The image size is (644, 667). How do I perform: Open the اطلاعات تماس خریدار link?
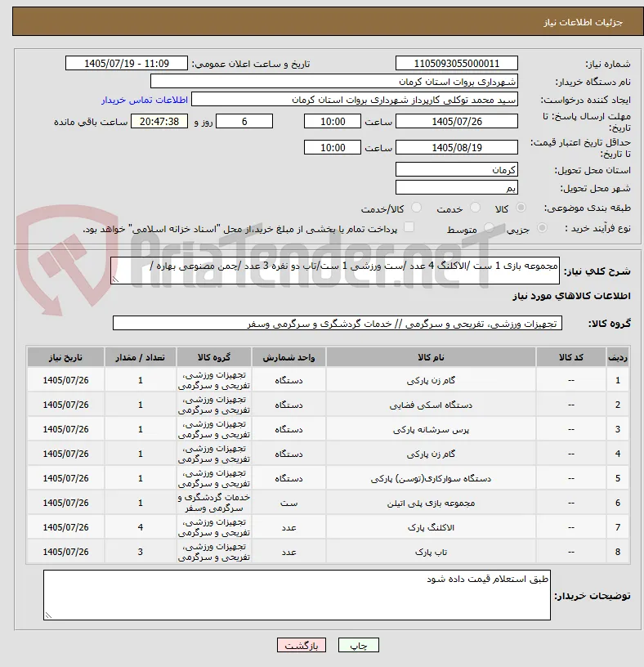(x=145, y=100)
